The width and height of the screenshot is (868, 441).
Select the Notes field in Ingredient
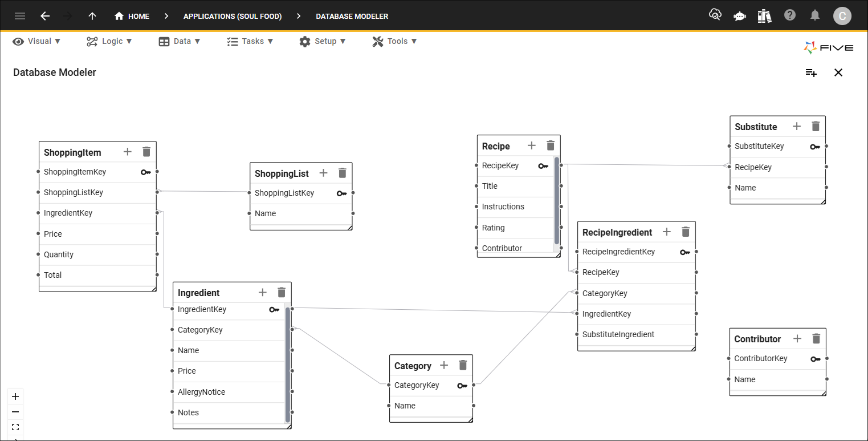[229, 412]
